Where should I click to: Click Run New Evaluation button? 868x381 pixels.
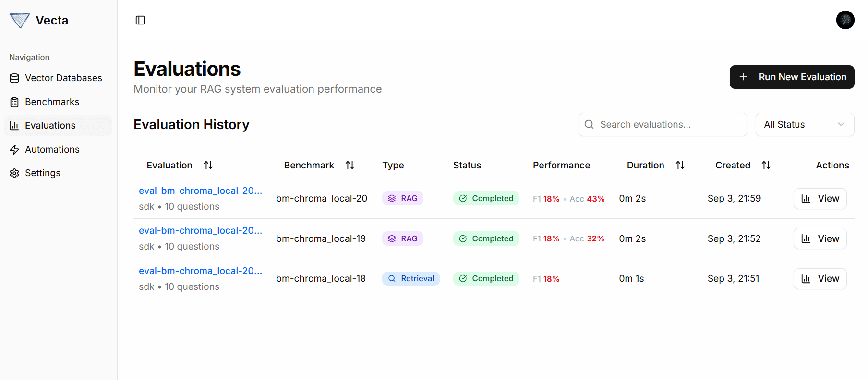click(x=792, y=77)
